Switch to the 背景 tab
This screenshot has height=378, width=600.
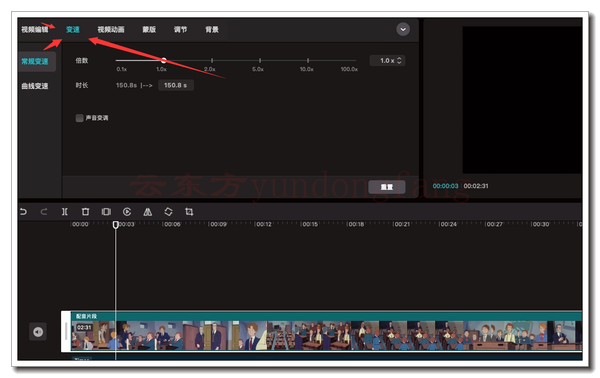[212, 29]
